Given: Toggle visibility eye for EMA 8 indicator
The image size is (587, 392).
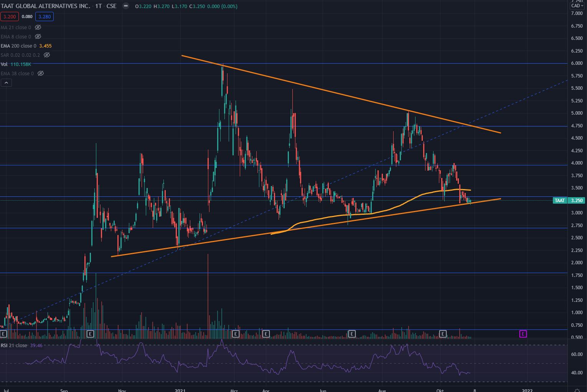Looking at the screenshot, I should [38, 37].
